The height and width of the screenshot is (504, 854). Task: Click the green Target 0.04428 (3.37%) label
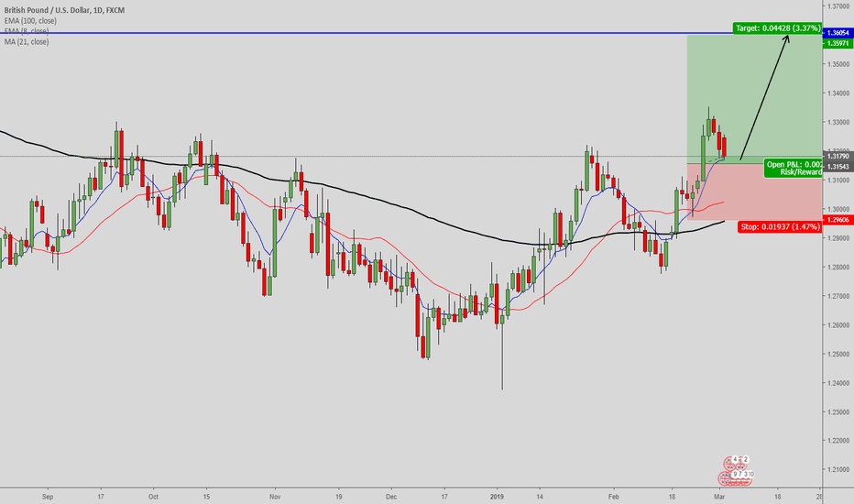coord(777,28)
